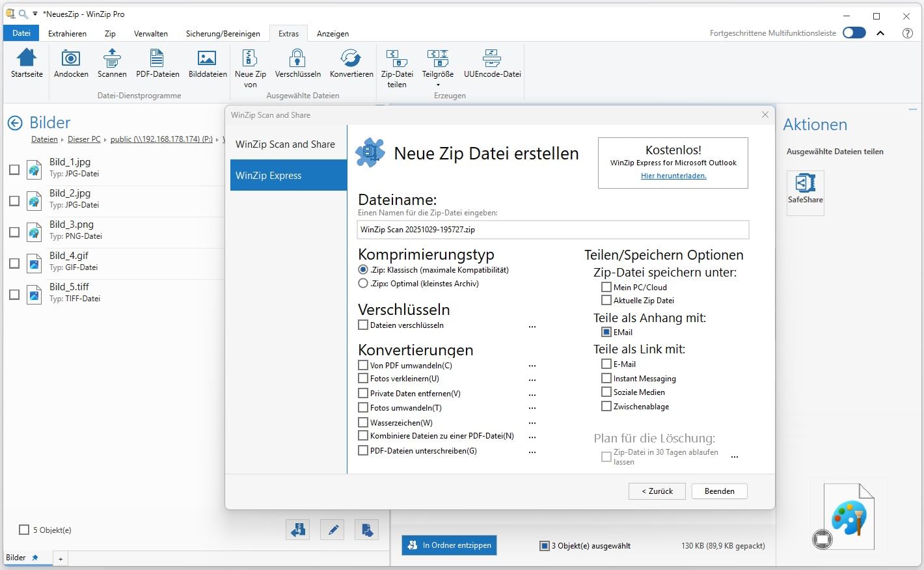
Task: Select .Zipx: Optimal radio button
Action: click(x=363, y=283)
